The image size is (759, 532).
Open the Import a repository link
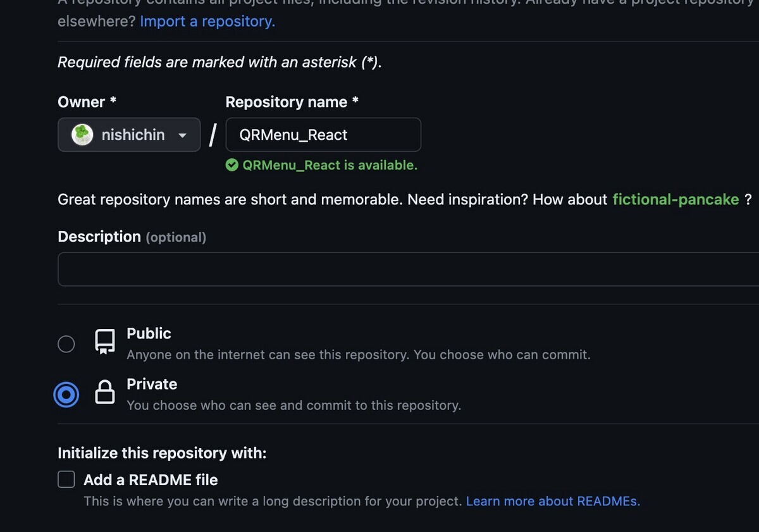pos(207,22)
